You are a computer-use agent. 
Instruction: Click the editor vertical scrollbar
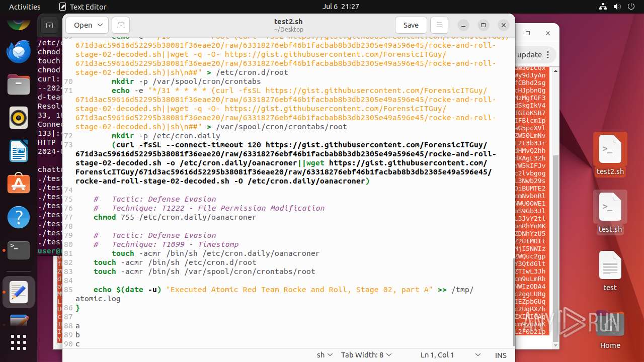click(x=513, y=302)
